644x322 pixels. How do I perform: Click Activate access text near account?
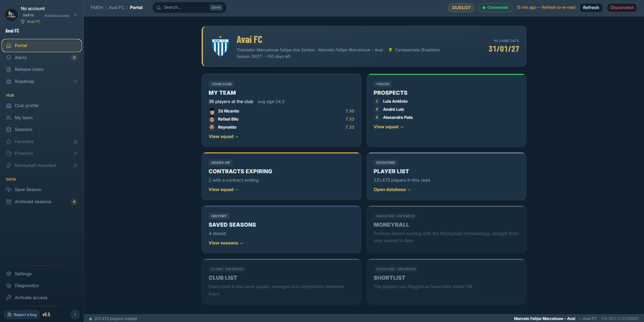(x=57, y=16)
